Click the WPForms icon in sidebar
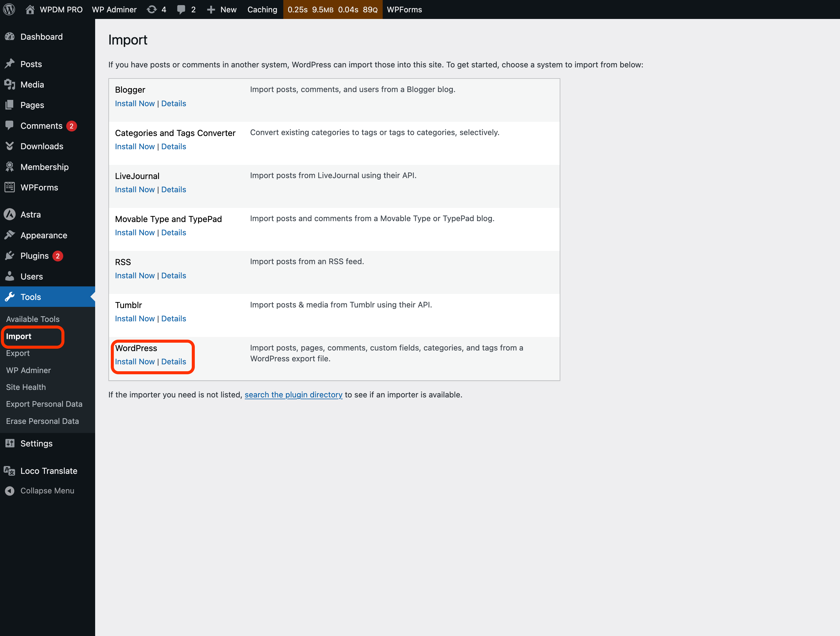Image resolution: width=840 pixels, height=636 pixels. click(x=10, y=187)
